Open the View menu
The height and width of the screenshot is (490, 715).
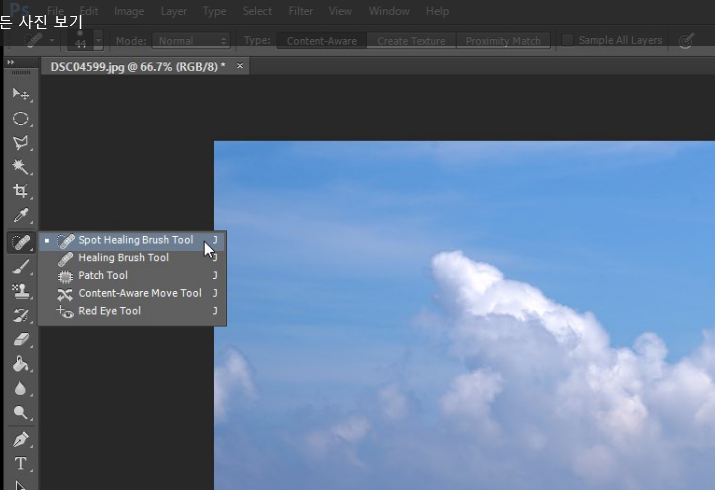pyautogui.click(x=340, y=11)
